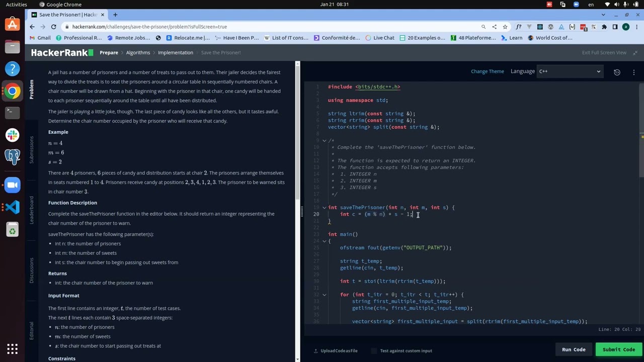The width and height of the screenshot is (644, 362).
Task: Click the Upload Code as File icon
Action: coord(316,350)
